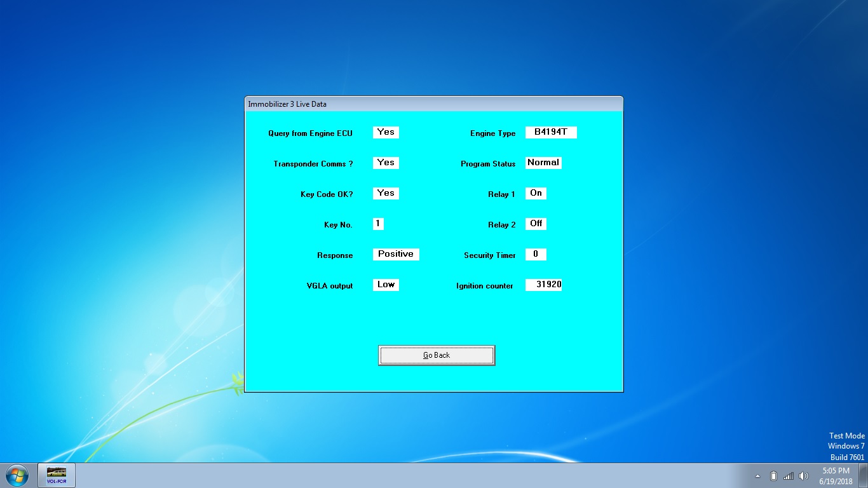868x488 pixels.
Task: Select the Program Status Normal value
Action: pos(543,163)
